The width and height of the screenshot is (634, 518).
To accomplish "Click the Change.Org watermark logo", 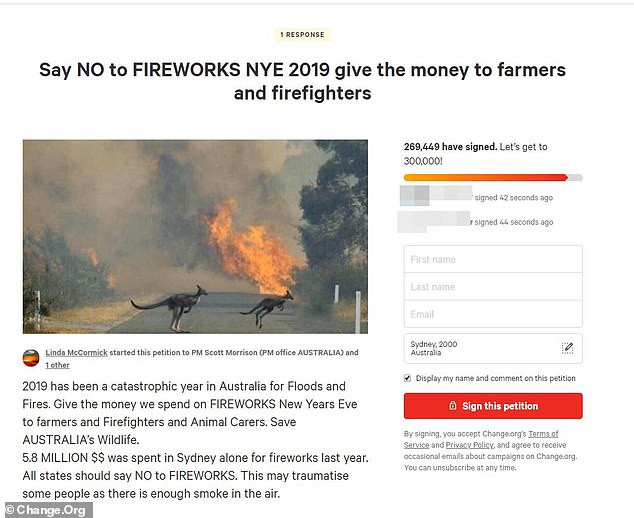I will [47, 509].
